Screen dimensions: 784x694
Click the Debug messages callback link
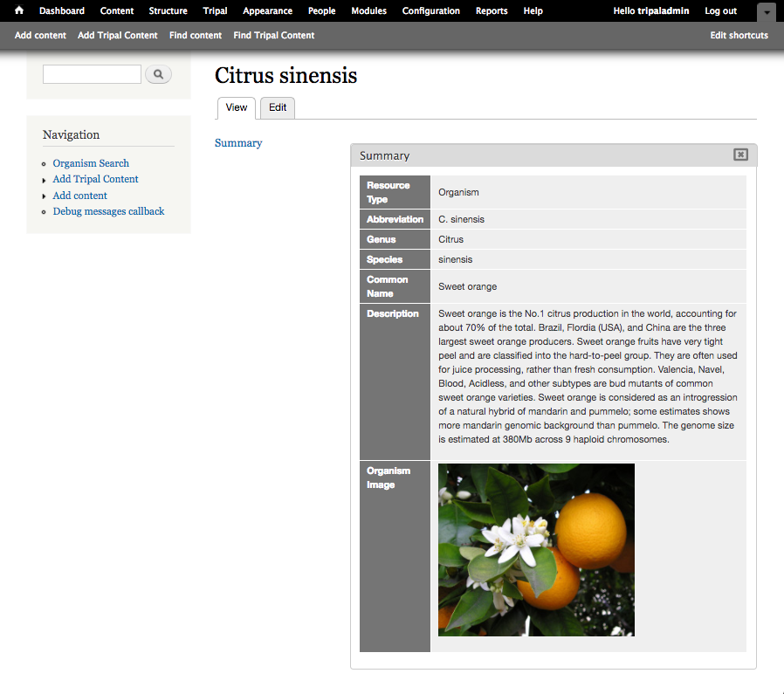point(108,211)
